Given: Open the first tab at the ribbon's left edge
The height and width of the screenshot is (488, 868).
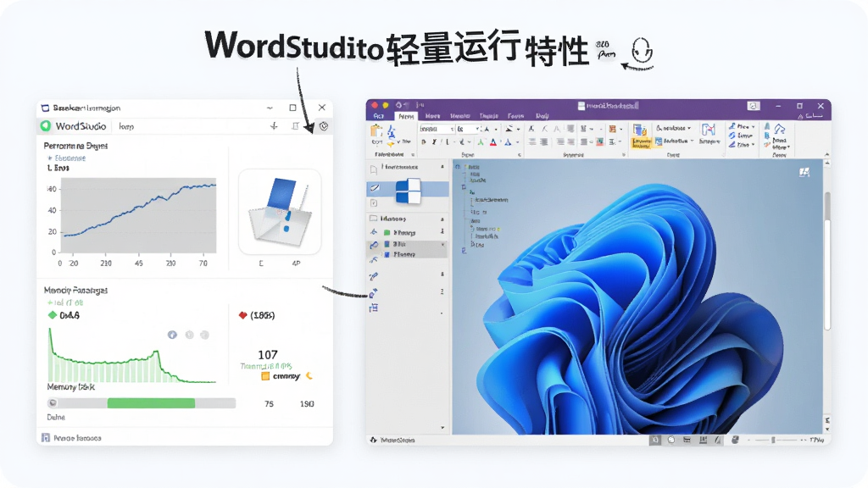Looking at the screenshot, I should point(379,116).
